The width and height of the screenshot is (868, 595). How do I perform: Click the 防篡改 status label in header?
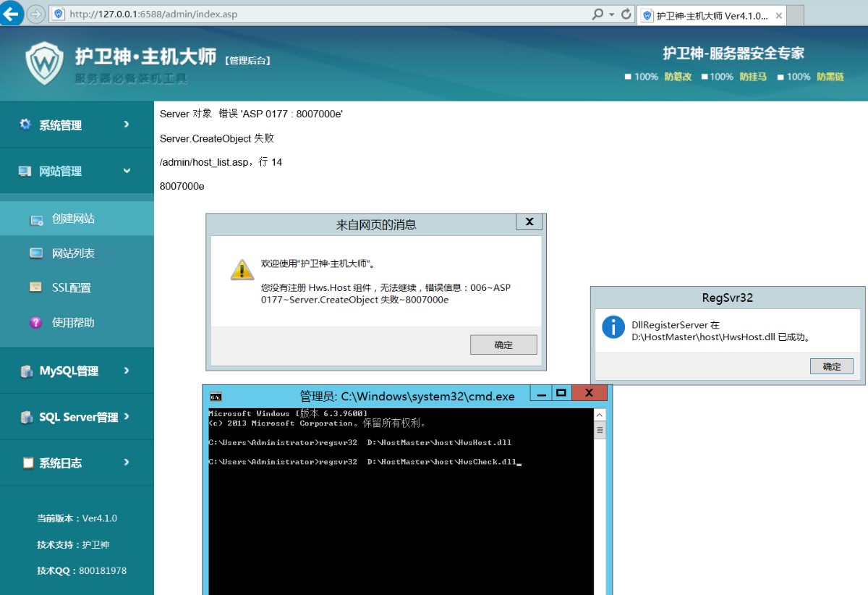coord(678,77)
